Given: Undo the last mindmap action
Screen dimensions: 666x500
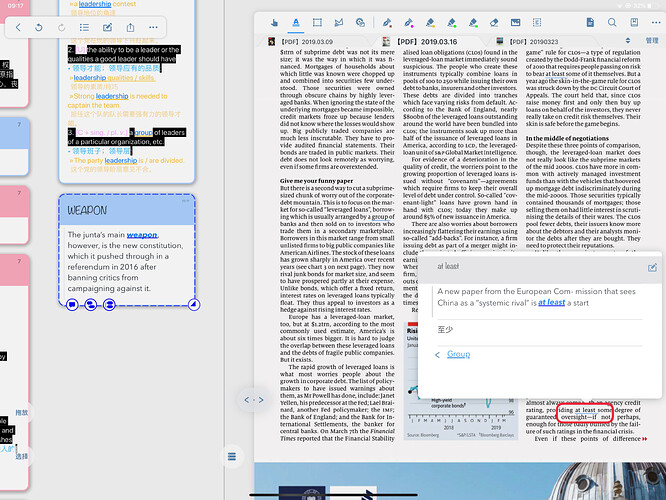Looking at the screenshot, I should pos(39,28).
